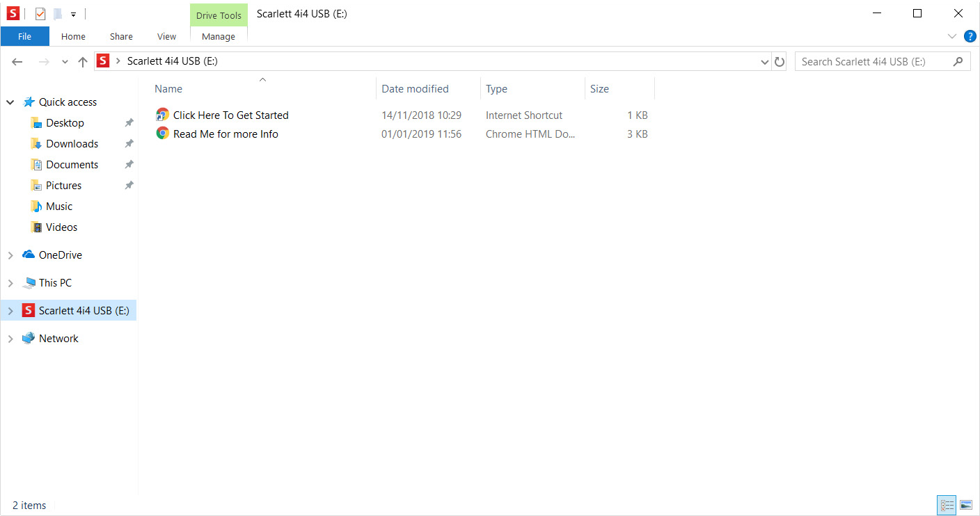The width and height of the screenshot is (980, 516).
Task: Switch to Large icons view layout
Action: [x=965, y=505]
